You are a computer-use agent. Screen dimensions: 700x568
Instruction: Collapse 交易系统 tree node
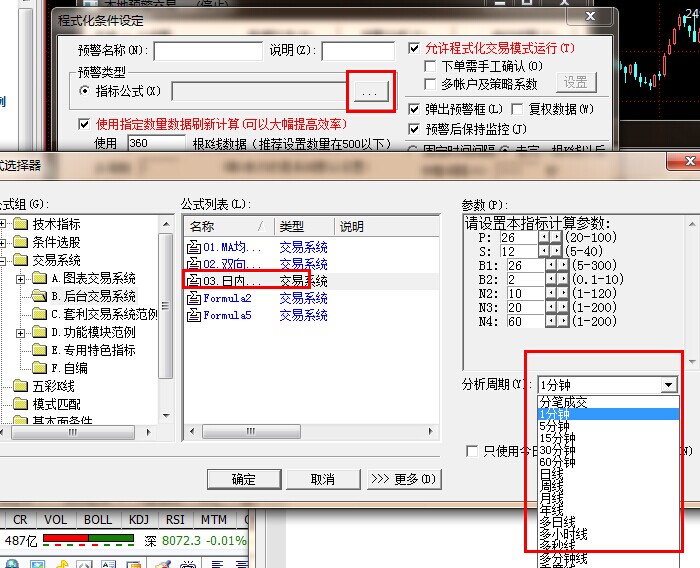[2, 261]
